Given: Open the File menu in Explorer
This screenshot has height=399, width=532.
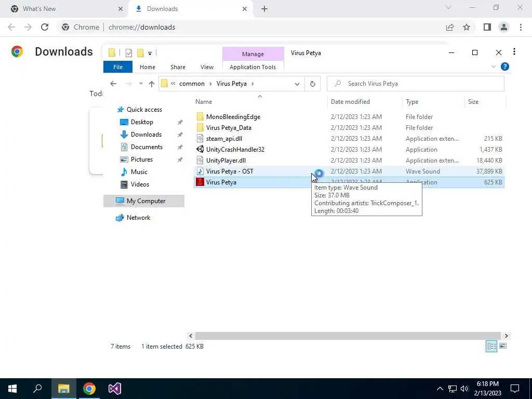Looking at the screenshot, I should (x=118, y=67).
